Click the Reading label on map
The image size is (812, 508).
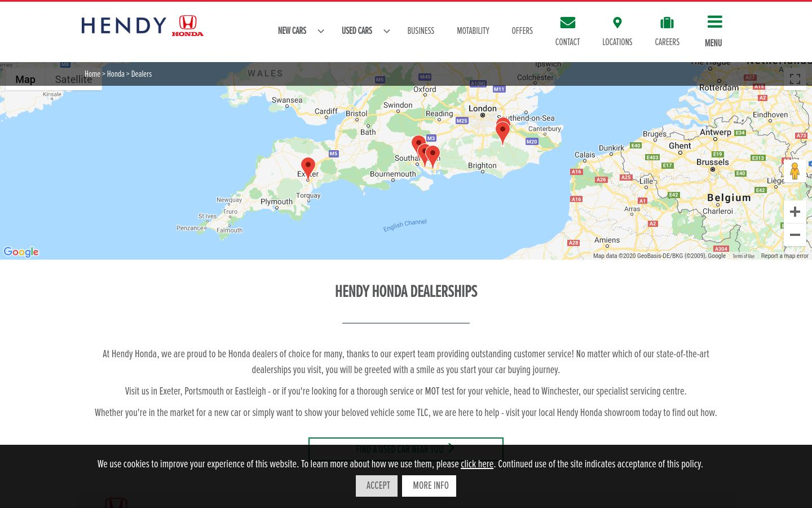pyautogui.click(x=439, y=113)
